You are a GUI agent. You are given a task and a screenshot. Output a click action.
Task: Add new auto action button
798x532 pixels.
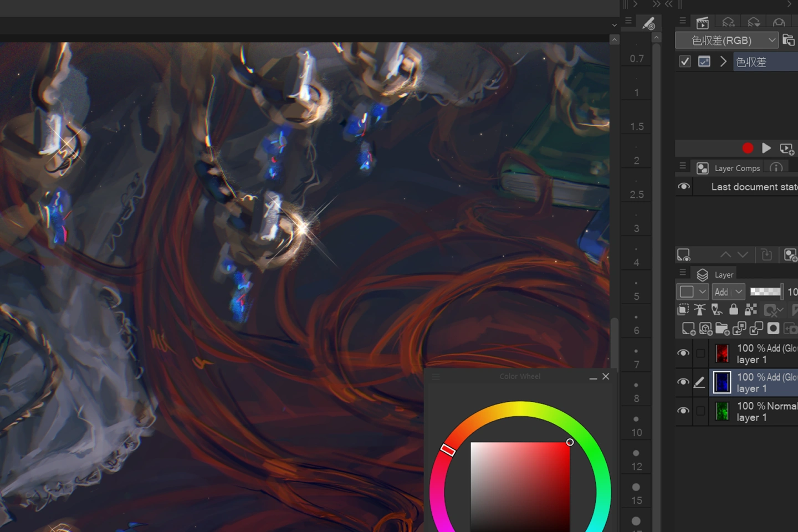click(x=787, y=149)
